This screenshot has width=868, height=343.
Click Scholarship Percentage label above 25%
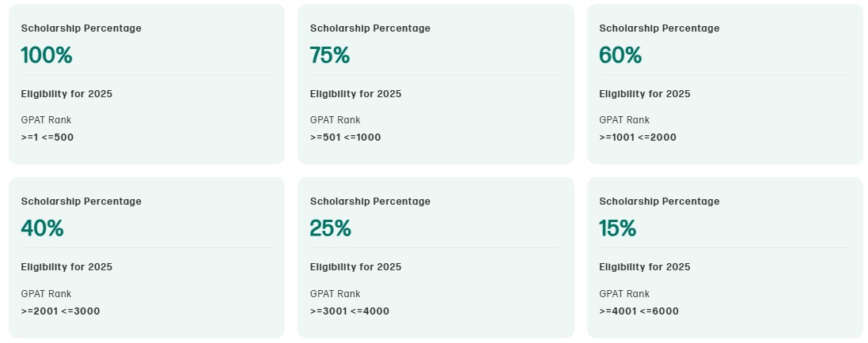pos(370,202)
